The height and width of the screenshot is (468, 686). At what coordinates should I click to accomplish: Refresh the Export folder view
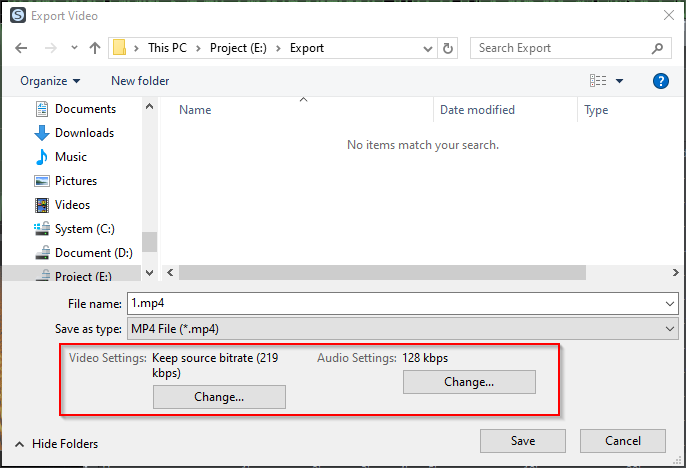click(x=448, y=48)
